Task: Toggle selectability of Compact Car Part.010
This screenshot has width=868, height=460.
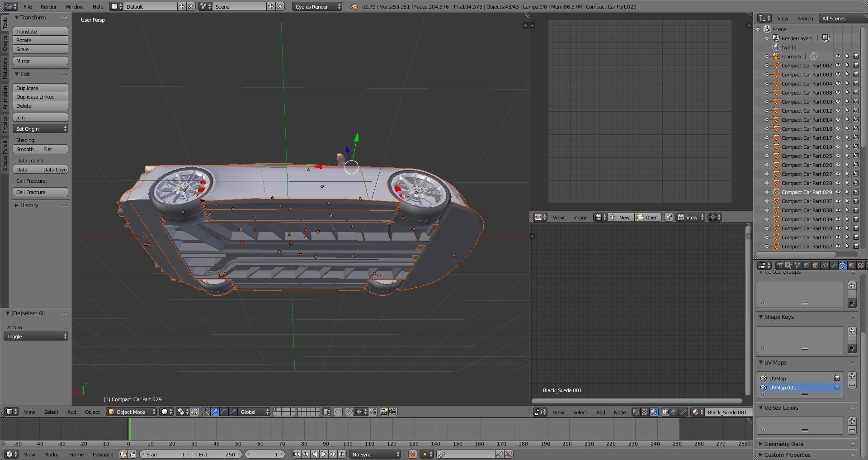Action: point(847,102)
